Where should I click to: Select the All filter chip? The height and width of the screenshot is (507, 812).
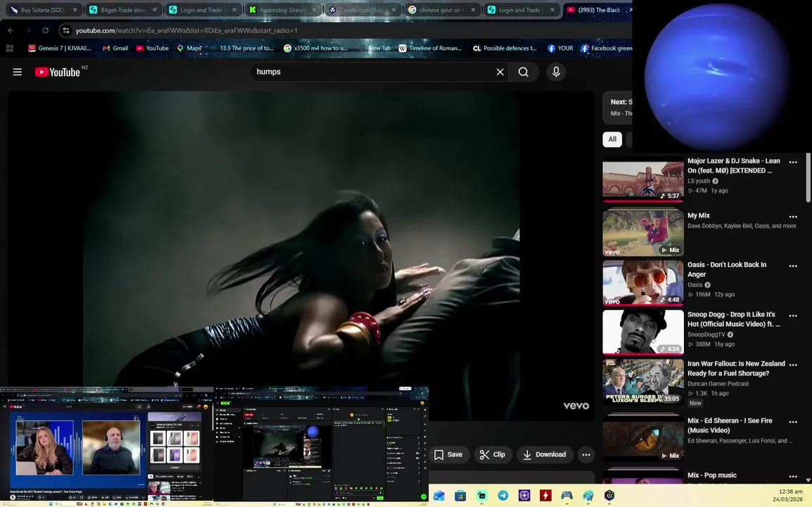click(x=612, y=139)
